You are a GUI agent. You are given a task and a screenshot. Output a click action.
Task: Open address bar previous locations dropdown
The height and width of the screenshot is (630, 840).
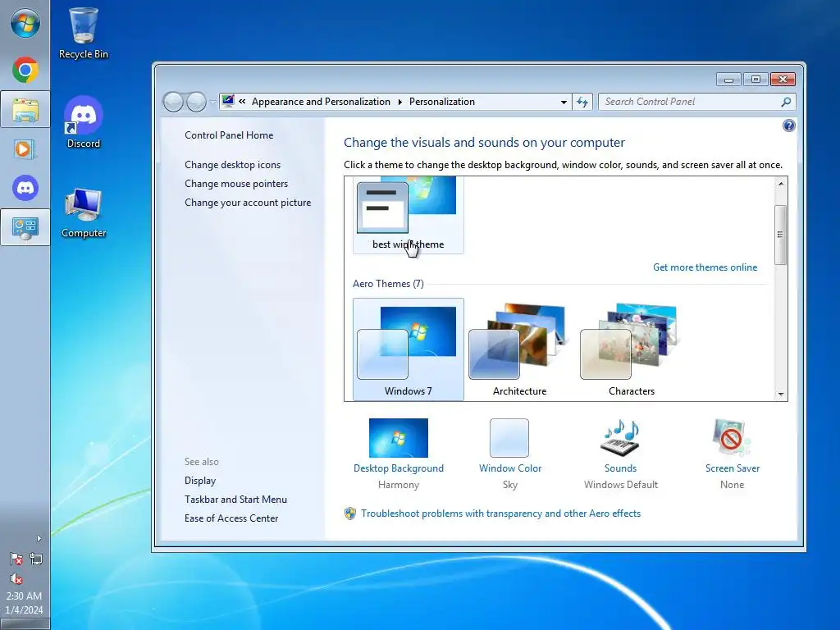[x=564, y=102]
